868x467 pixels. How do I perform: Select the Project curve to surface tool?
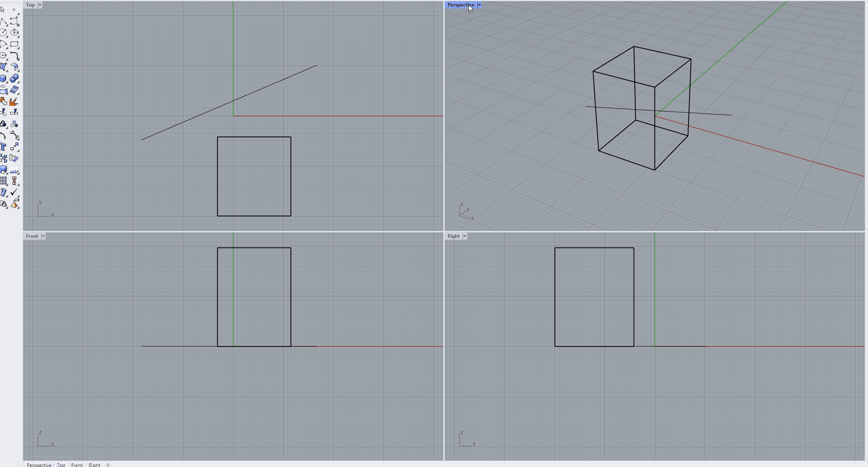[x=3, y=90]
